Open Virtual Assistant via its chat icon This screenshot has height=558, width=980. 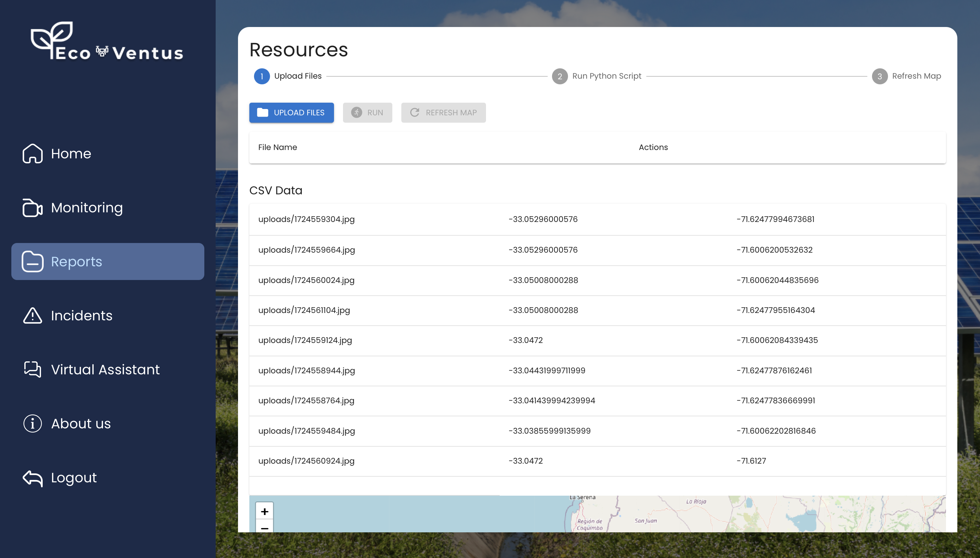tap(32, 369)
